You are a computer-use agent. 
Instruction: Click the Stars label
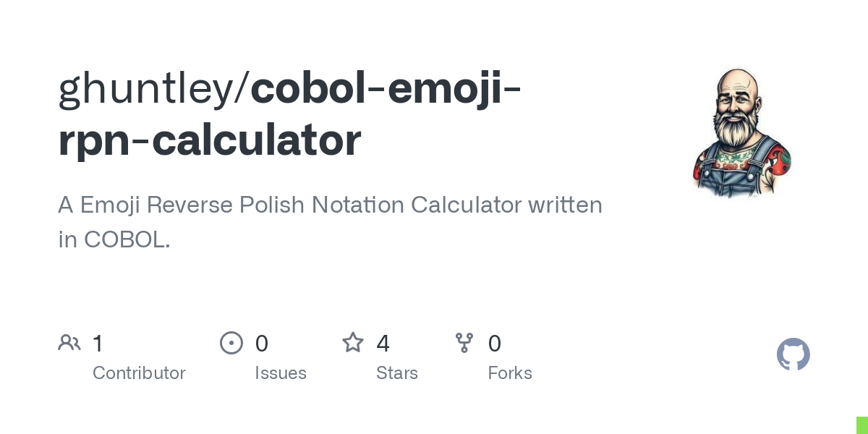[397, 373]
